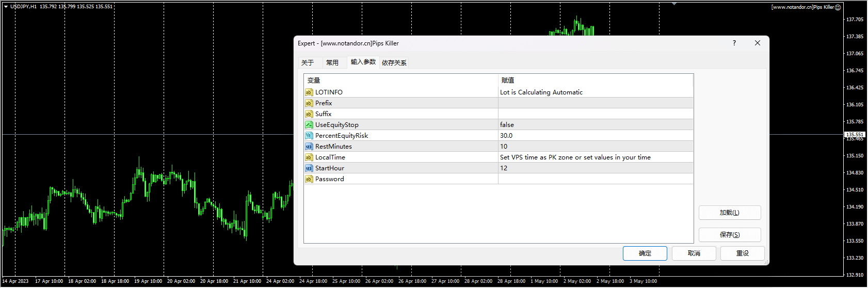868x288 pixels.
Task: Click the UseEquityStop boolean icon
Action: pos(309,125)
